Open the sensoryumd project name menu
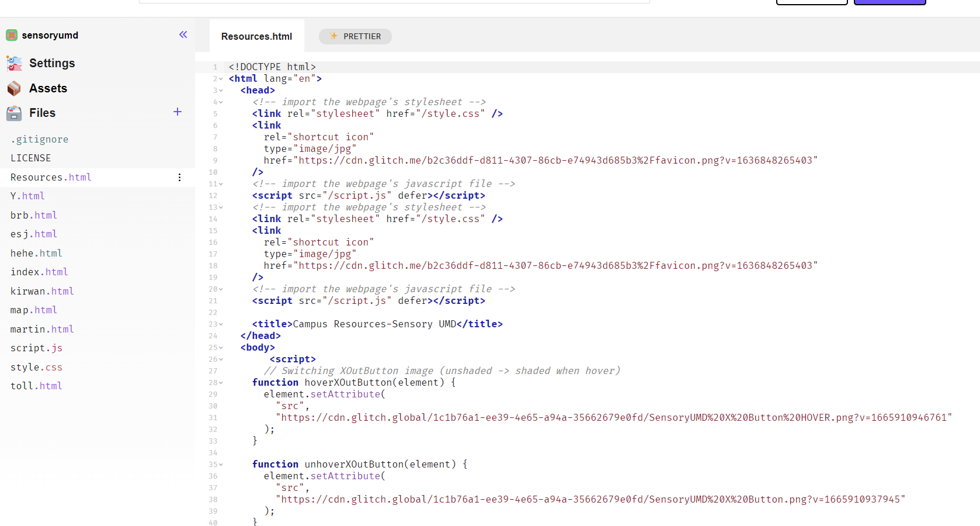Image resolution: width=980 pixels, height=526 pixels. tap(50, 35)
